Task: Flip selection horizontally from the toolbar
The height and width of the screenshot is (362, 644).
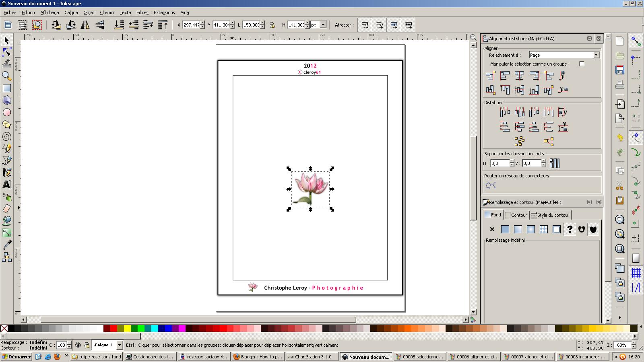Action: 85,25
